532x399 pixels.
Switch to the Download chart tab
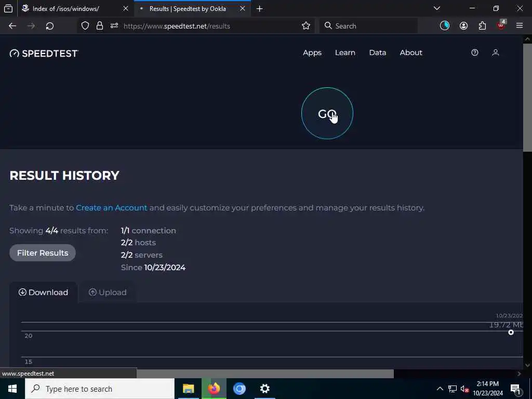coord(44,292)
